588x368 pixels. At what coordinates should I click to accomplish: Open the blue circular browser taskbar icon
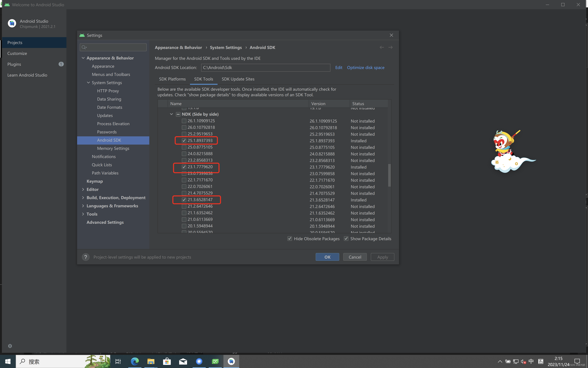coord(199,361)
